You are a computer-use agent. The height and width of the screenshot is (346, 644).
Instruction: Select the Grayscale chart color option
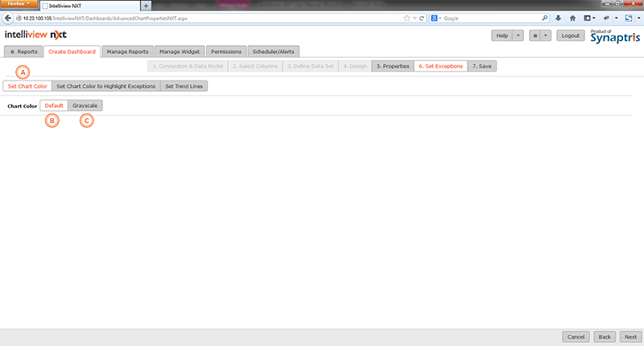pos(85,105)
